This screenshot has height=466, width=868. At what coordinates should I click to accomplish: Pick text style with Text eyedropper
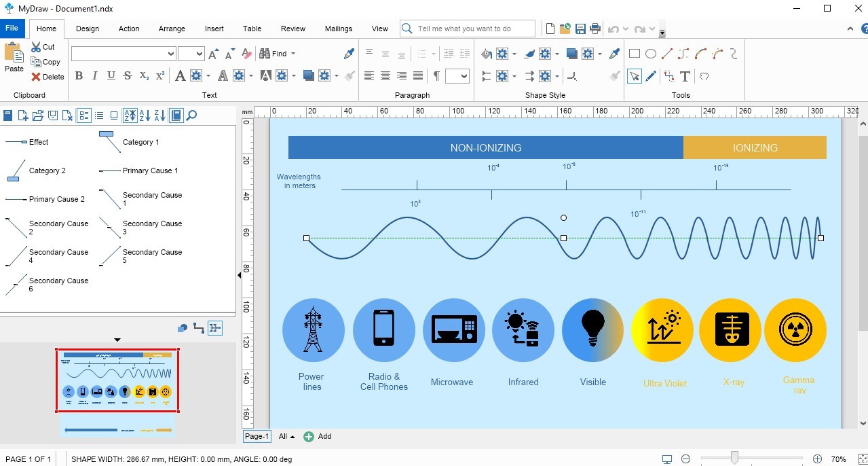pos(350,54)
